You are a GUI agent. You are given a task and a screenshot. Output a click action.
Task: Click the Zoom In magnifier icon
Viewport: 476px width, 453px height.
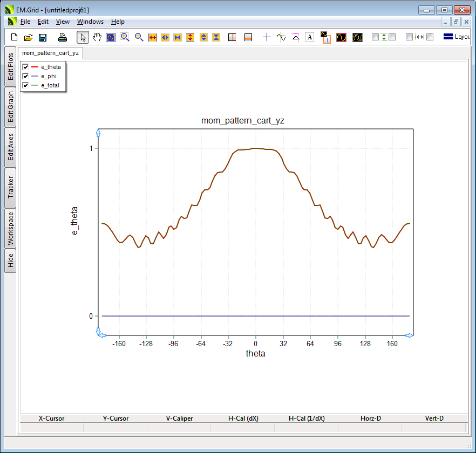coord(125,37)
